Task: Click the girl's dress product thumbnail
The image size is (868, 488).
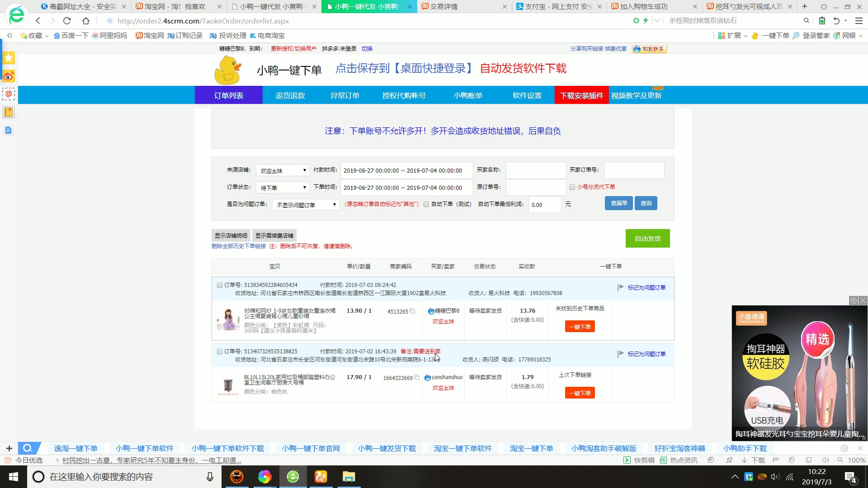Action: (x=228, y=319)
